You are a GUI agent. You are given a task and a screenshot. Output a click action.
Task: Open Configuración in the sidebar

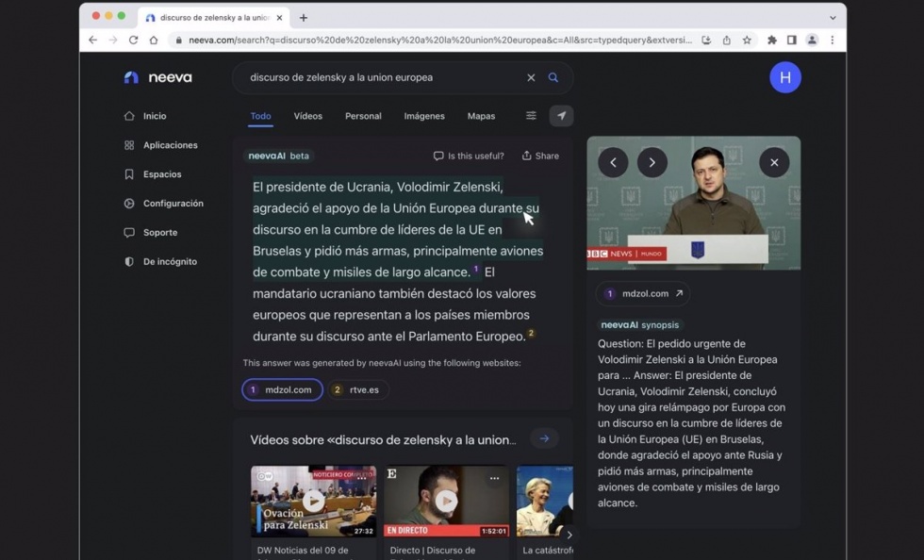173,204
